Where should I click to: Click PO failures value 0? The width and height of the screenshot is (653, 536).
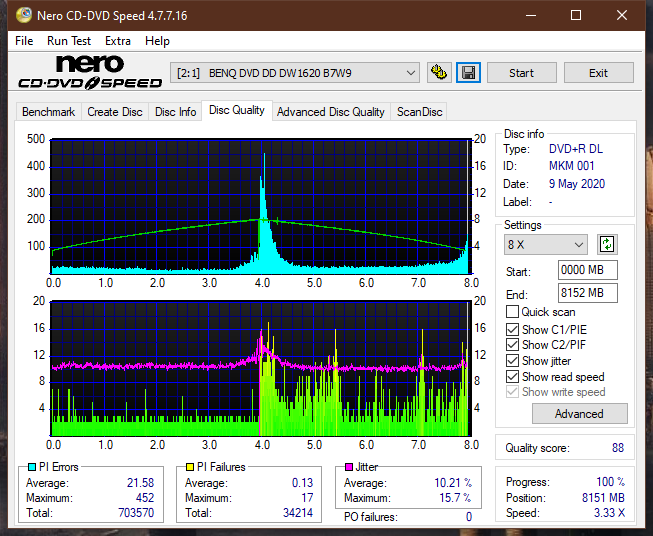(x=469, y=517)
